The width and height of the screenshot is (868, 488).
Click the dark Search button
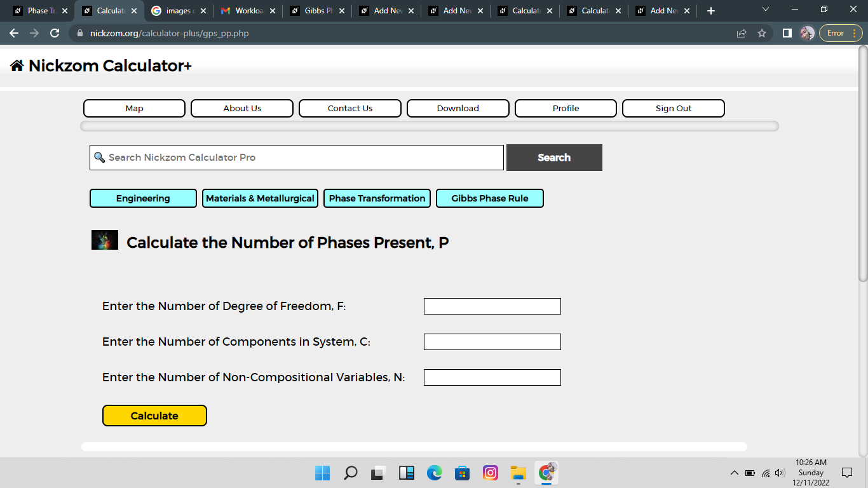pyautogui.click(x=554, y=158)
